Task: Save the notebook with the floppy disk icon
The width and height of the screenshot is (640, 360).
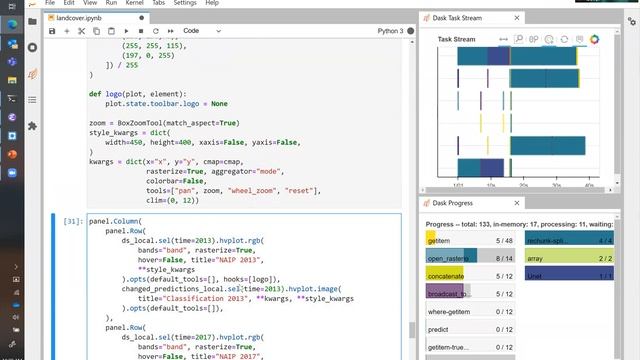Action: 52,31
